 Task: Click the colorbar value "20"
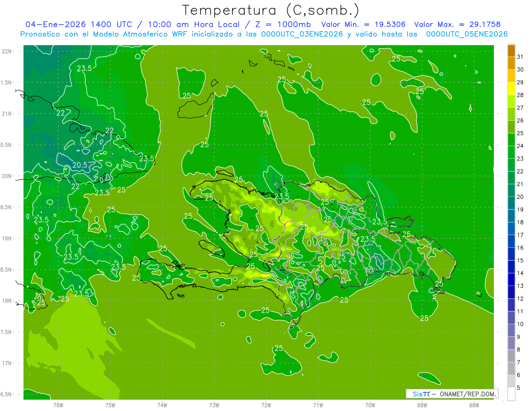pos(520,197)
